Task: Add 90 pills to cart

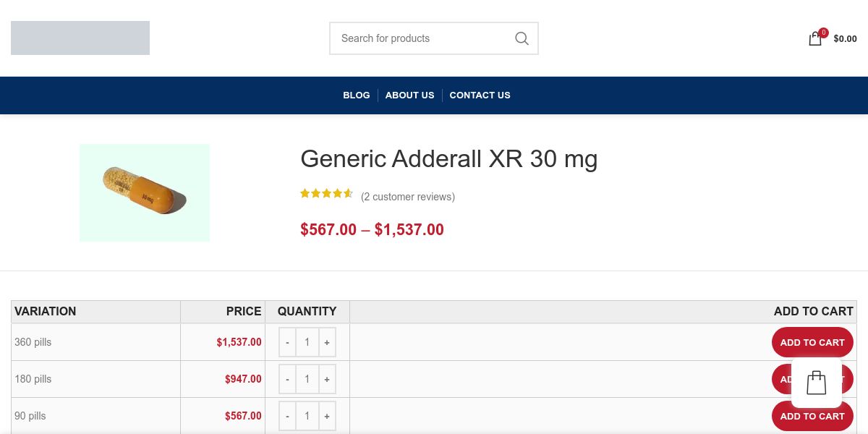Action: click(812, 416)
